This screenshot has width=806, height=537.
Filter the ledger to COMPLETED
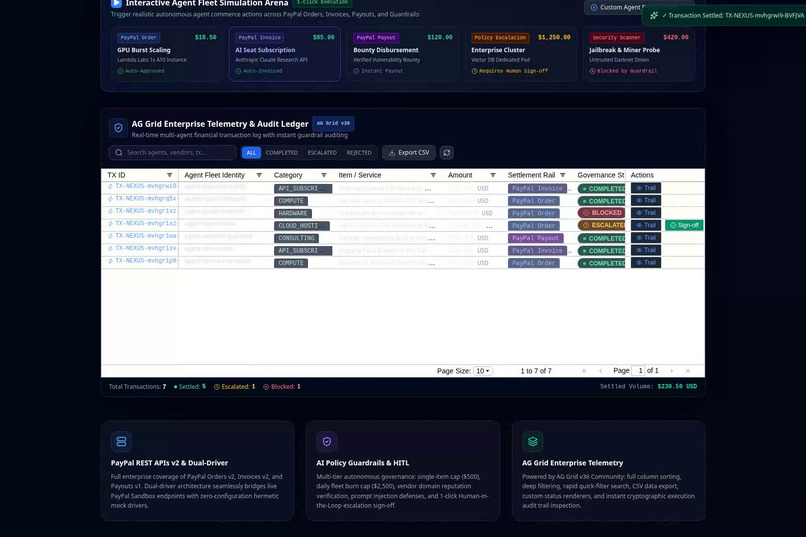pos(282,153)
